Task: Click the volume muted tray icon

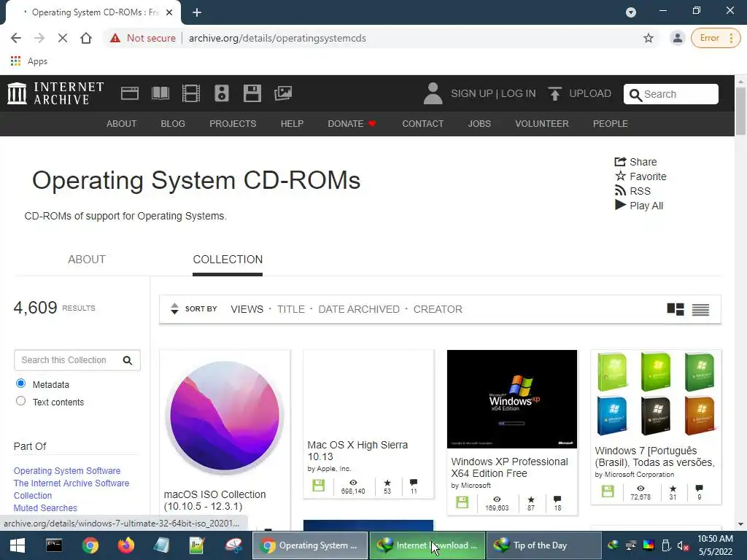Action: click(683, 545)
